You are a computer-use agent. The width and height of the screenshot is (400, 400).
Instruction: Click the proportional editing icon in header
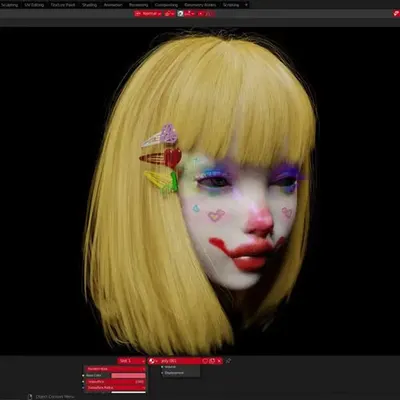[200, 14]
